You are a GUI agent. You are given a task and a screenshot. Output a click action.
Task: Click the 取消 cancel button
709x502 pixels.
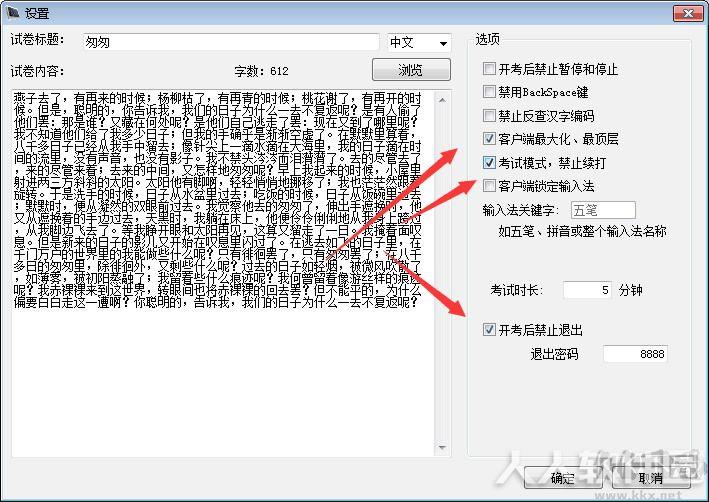click(651, 478)
